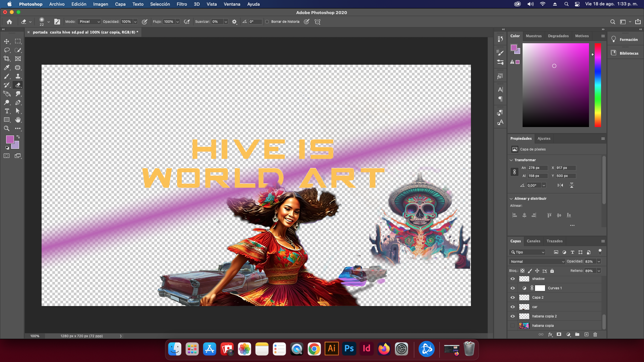Toggle Quick Mask mode icon
The width and height of the screenshot is (644, 362).
7,156
